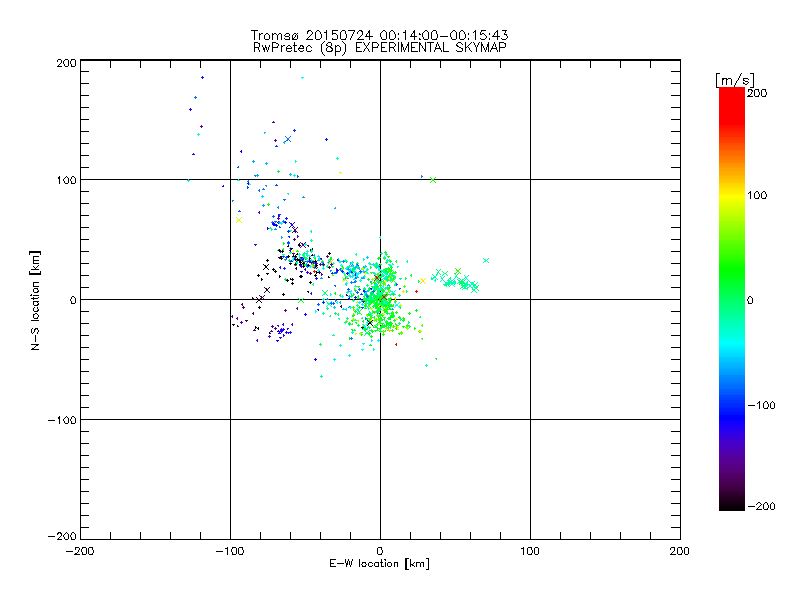The height and width of the screenshot is (600, 800).
Task: Click the 'E-W location [km]' axis label
Action: click(x=379, y=564)
